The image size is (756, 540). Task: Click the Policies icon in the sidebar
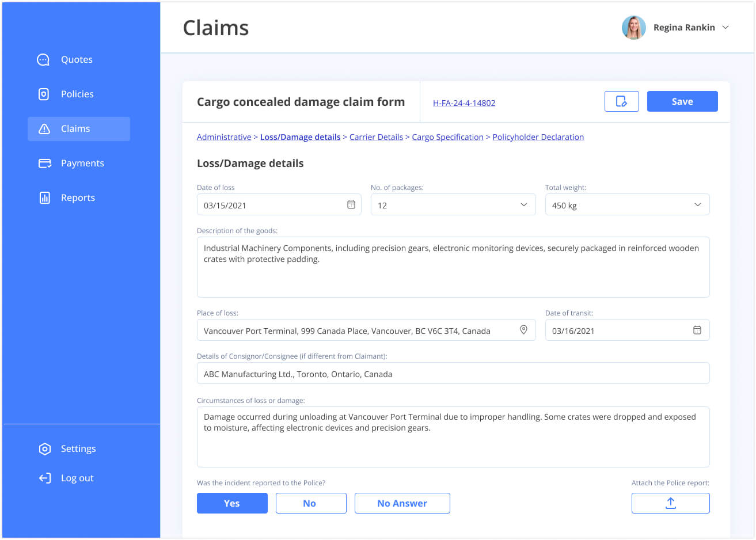(x=44, y=94)
